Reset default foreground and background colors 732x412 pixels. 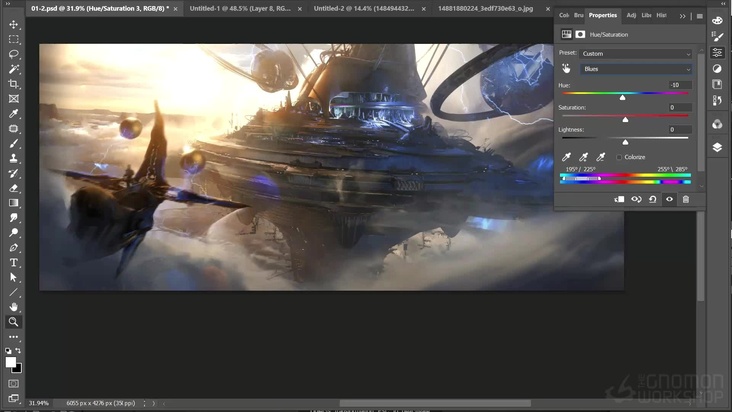(x=8, y=350)
